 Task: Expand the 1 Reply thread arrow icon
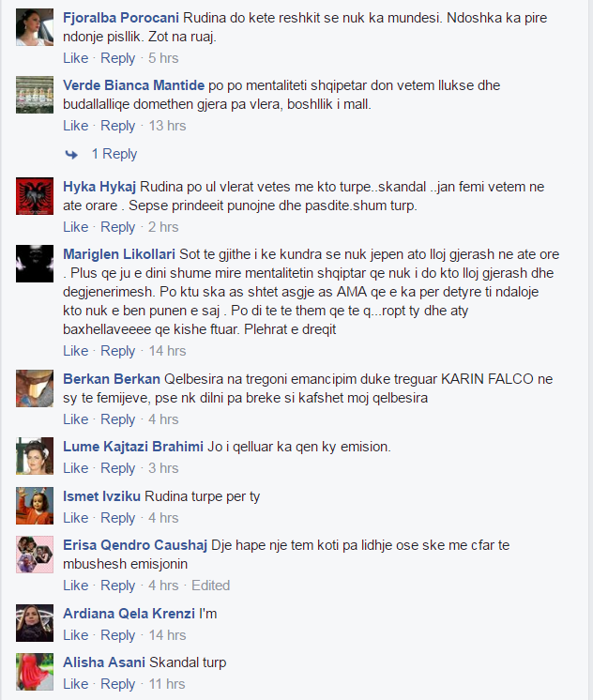pos(71,155)
